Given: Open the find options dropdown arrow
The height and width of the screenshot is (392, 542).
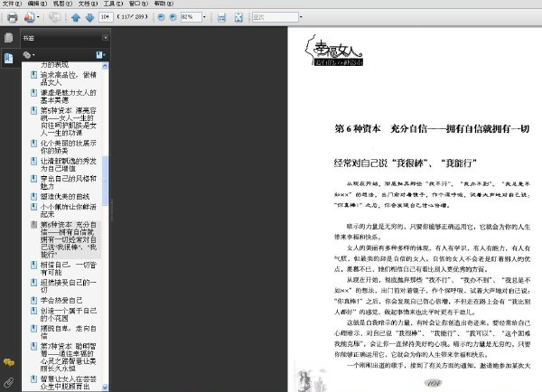Looking at the screenshot, I should coord(301,17).
